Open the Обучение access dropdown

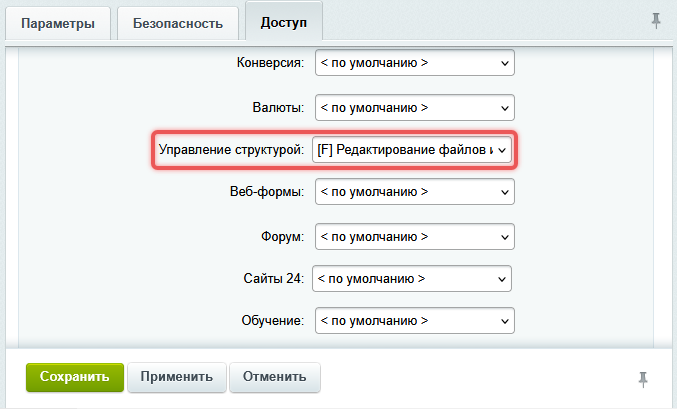[414, 321]
